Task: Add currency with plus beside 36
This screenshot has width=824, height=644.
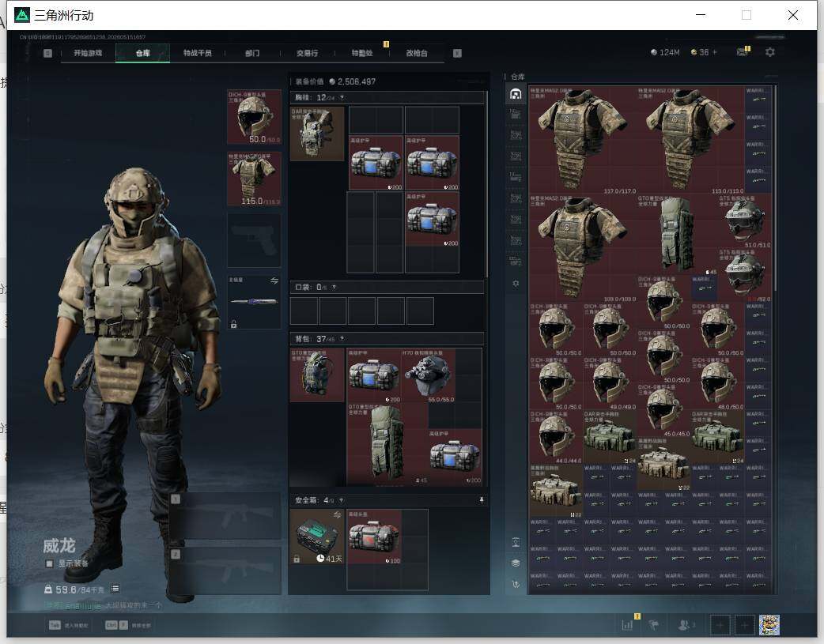Action: (715, 52)
